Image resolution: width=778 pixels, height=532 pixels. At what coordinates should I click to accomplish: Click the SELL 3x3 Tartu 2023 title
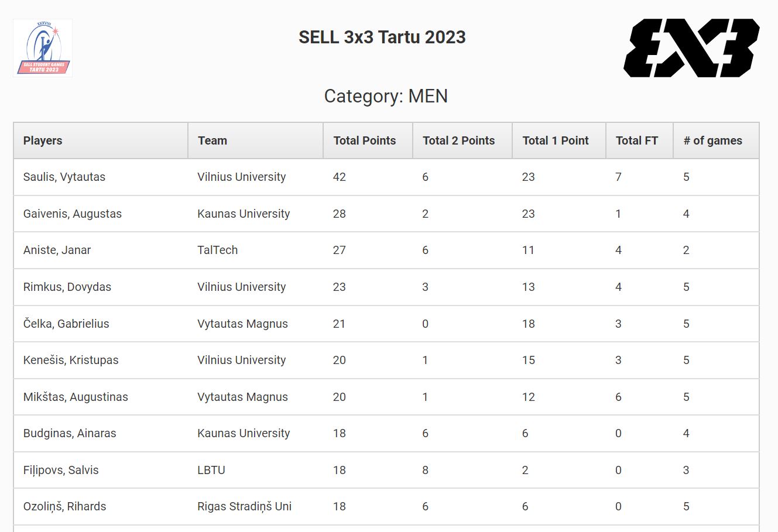[382, 37]
